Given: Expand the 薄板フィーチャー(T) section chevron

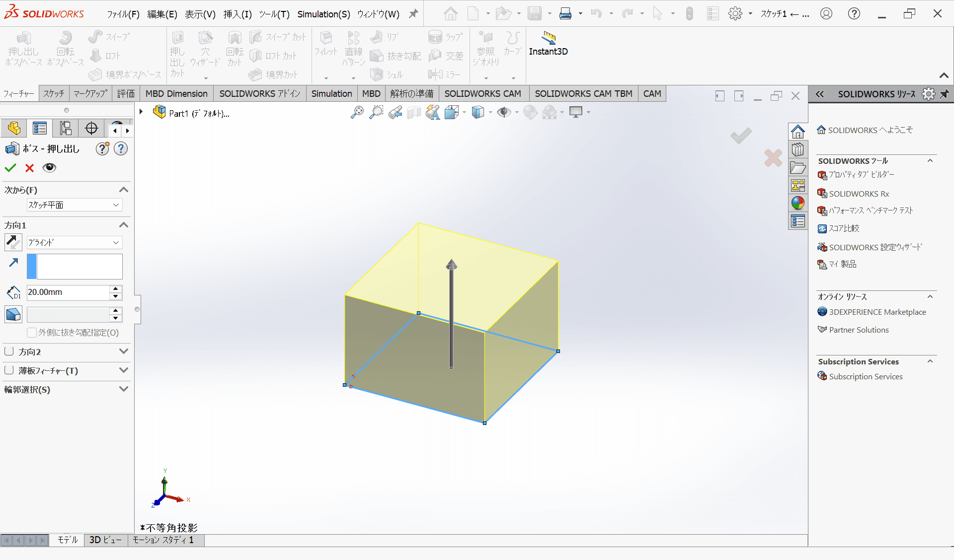Looking at the screenshot, I should click(124, 370).
